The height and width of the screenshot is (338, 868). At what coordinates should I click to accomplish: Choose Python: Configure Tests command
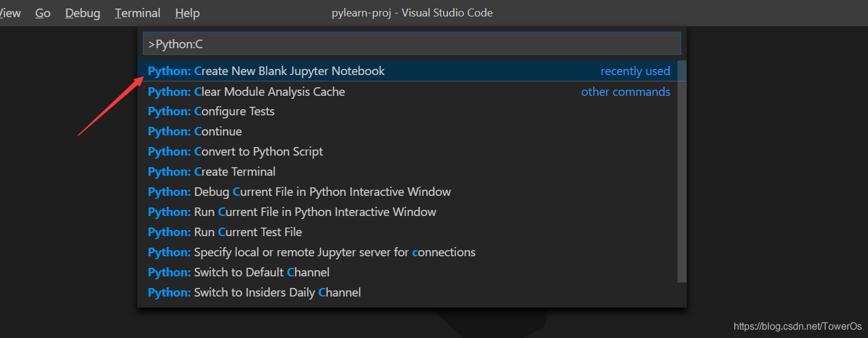tap(211, 112)
